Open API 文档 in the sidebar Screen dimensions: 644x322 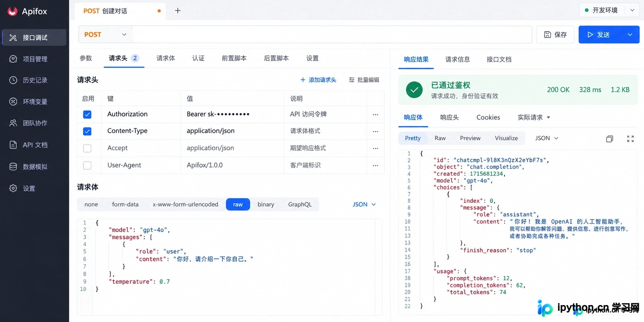click(x=34, y=145)
